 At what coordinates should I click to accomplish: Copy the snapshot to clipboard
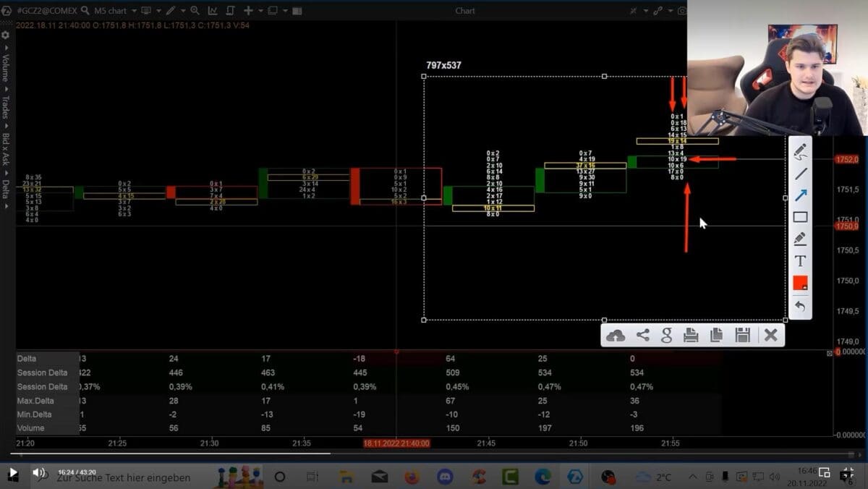[716, 334]
